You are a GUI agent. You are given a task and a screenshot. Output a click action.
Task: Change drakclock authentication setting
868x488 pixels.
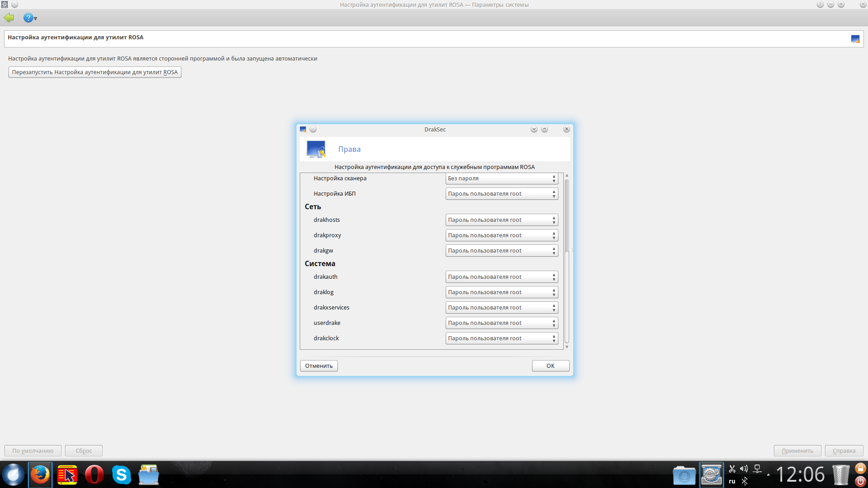501,338
